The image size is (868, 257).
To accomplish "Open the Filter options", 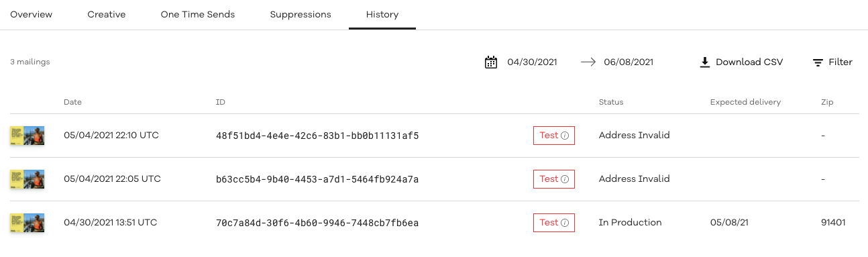I will [832, 62].
